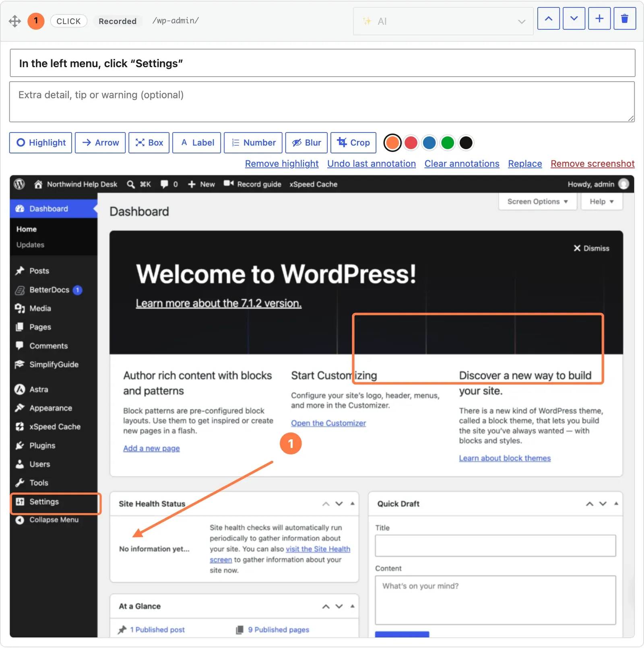Click the Remove screenshot link
The height and width of the screenshot is (648, 644).
tap(592, 164)
